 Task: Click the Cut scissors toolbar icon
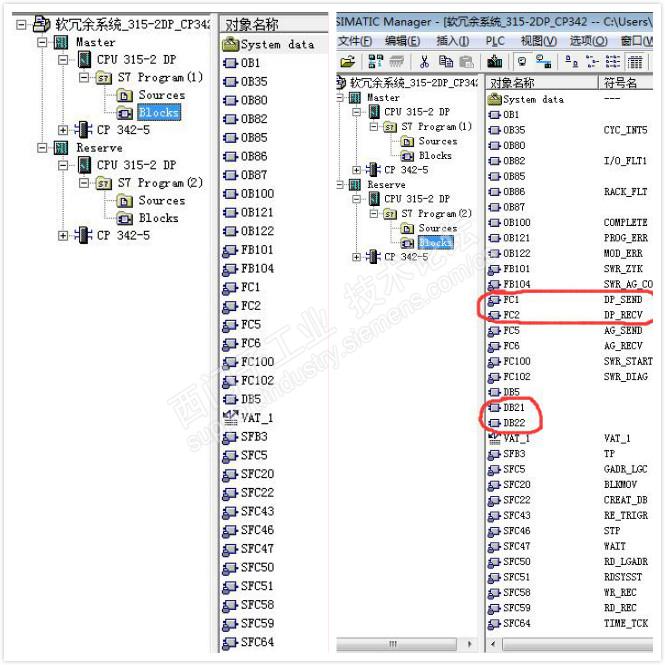pos(424,62)
